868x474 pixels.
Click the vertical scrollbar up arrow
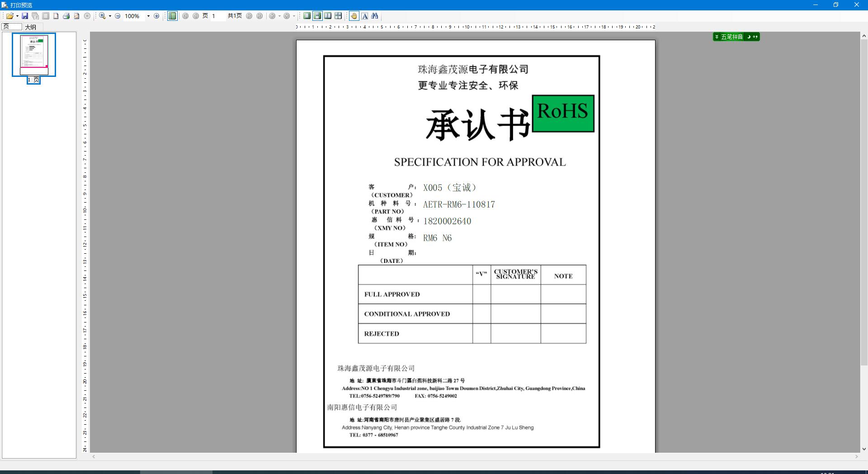coord(864,36)
